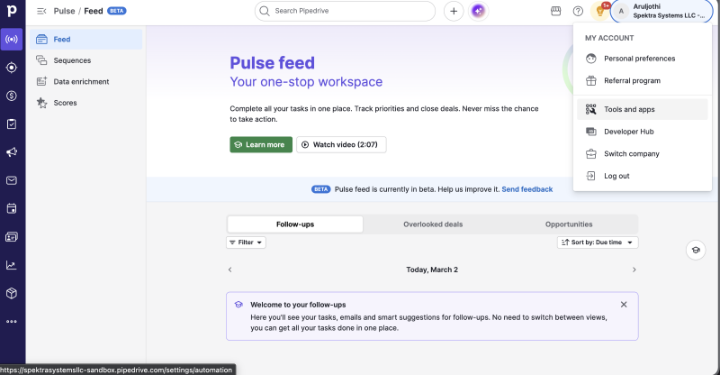720x375 pixels.
Task: Dismiss the Welcome to your follow-ups banner
Action: point(624,304)
